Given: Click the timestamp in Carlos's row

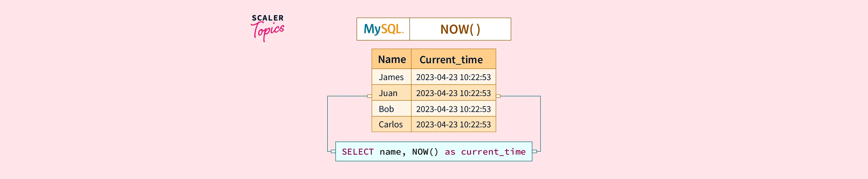Looking at the screenshot, I should (453, 125).
